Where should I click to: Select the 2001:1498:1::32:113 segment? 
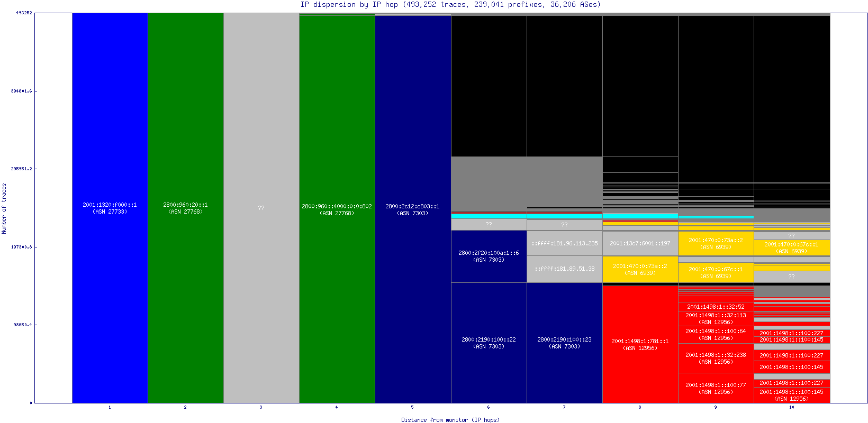716,318
